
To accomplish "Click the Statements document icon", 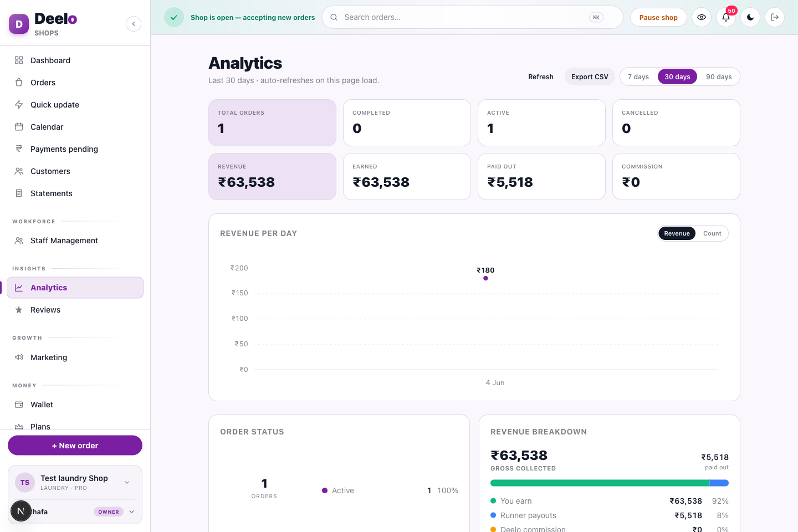I will pos(19,193).
